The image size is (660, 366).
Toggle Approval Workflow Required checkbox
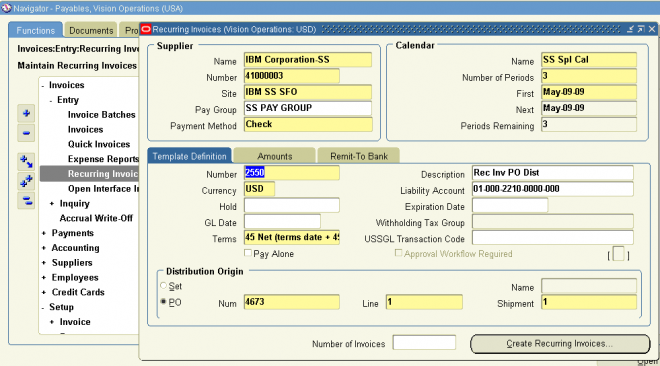click(x=398, y=253)
